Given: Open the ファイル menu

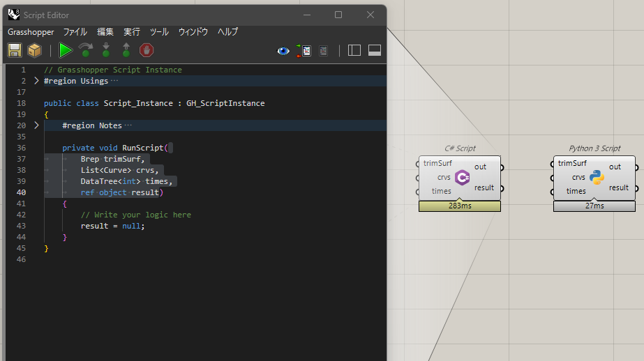Looking at the screenshot, I should [75, 32].
